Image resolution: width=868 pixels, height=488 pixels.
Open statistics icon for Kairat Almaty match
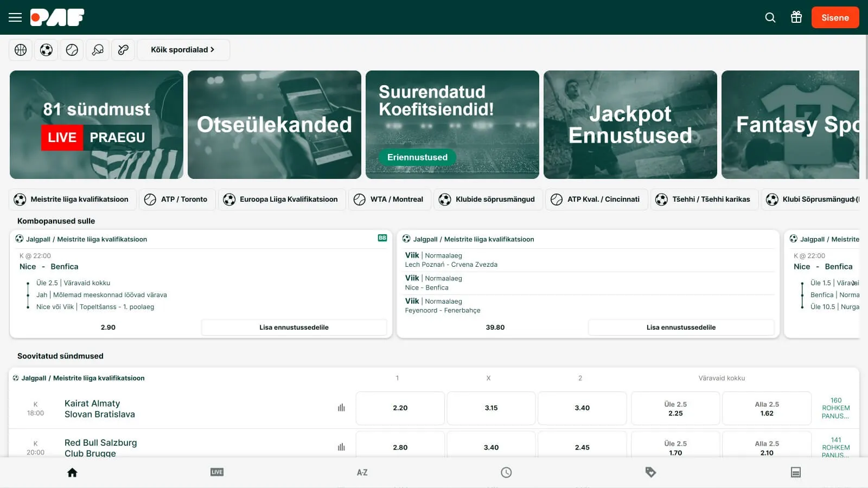341,408
